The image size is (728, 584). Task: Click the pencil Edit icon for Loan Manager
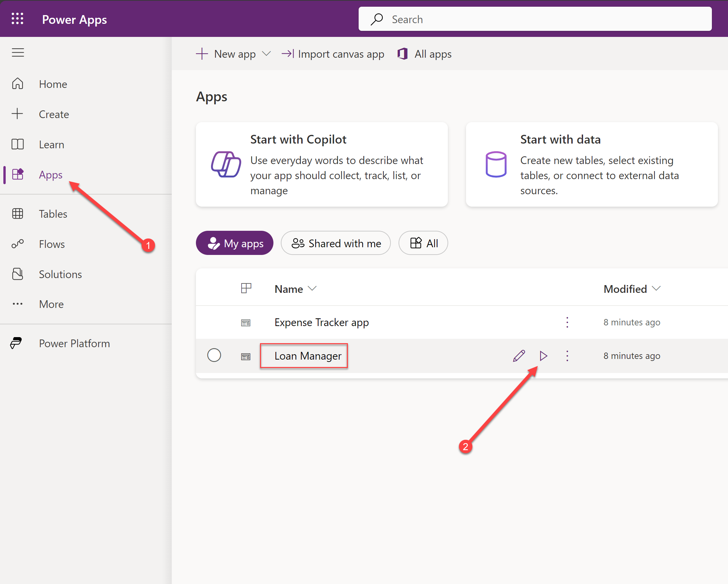[x=519, y=356]
